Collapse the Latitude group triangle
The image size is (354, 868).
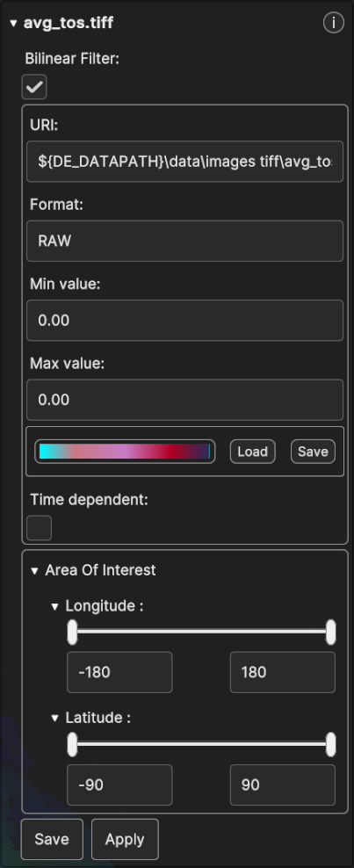[54, 719]
